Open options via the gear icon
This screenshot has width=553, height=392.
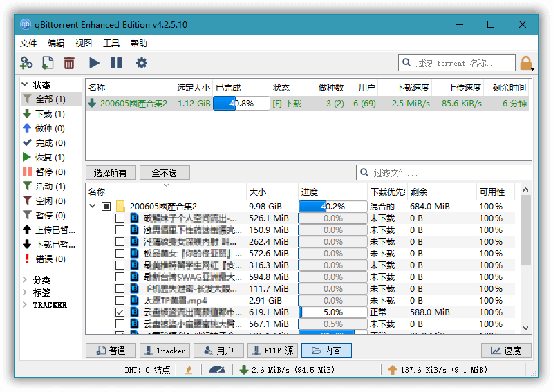pyautogui.click(x=142, y=63)
